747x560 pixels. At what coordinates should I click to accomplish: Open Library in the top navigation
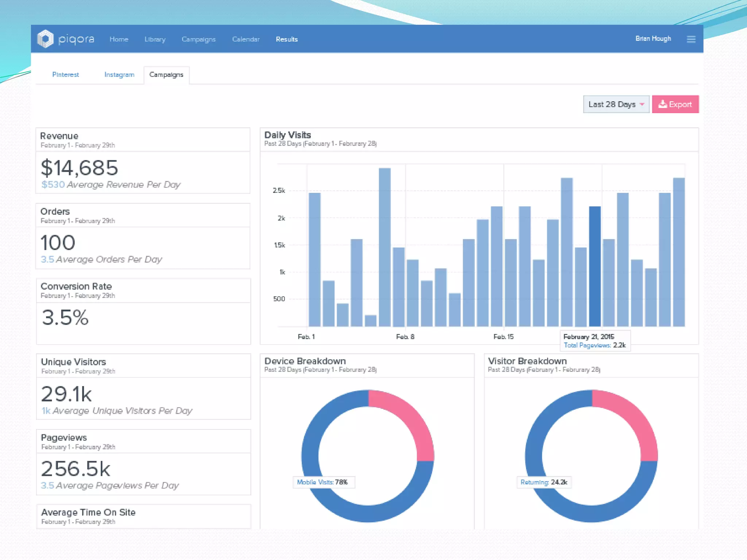[x=155, y=39]
